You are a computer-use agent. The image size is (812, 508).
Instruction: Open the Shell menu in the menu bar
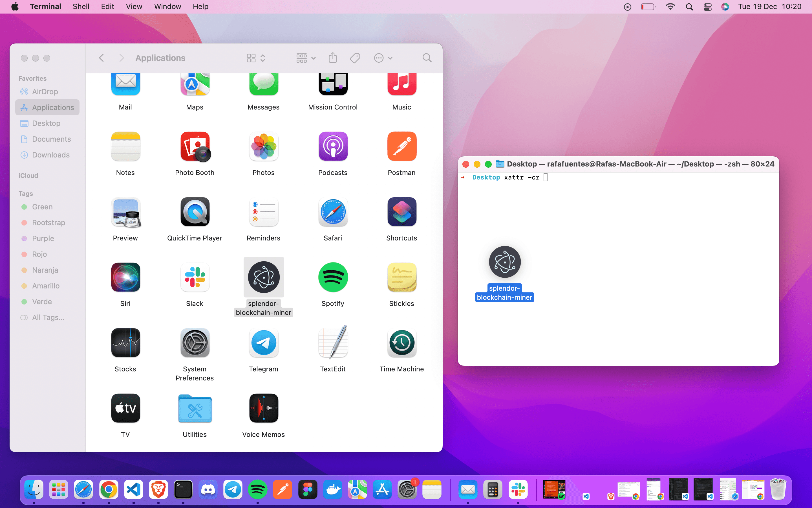81,7
